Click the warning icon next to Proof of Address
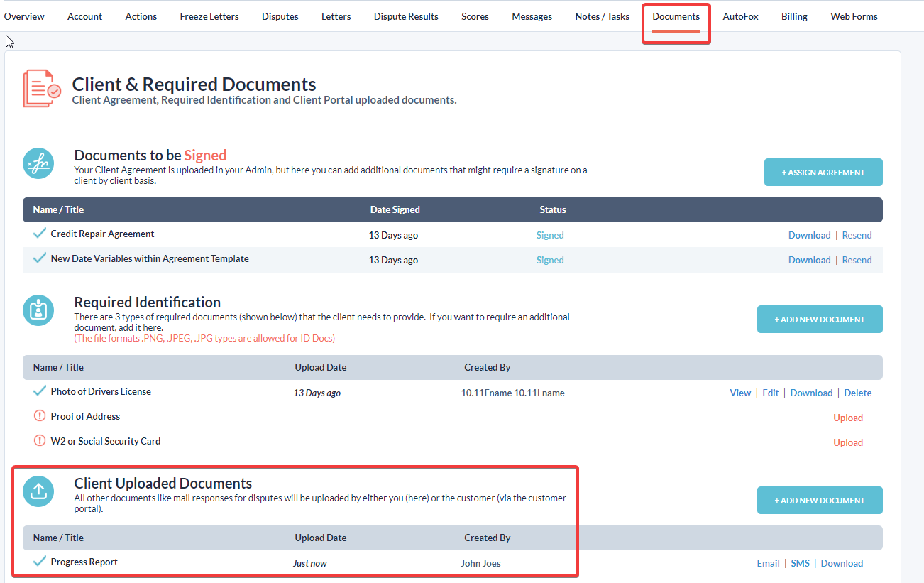The width and height of the screenshot is (924, 583). (40, 416)
